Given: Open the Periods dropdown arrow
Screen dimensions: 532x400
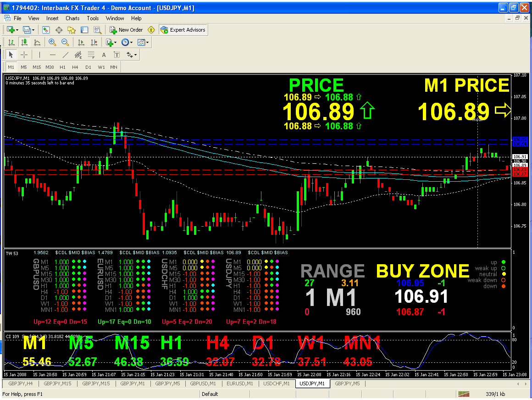Looking at the screenshot, I should pos(130,42).
